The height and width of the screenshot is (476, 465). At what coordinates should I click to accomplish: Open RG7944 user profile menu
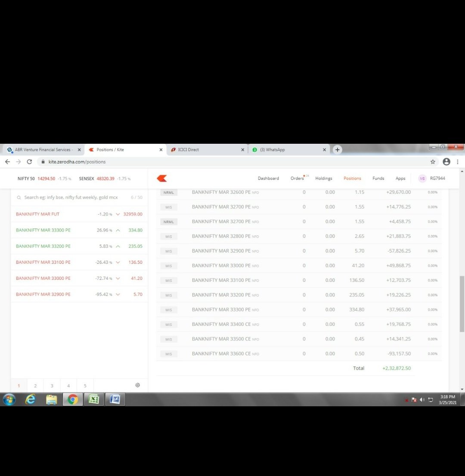432,179
